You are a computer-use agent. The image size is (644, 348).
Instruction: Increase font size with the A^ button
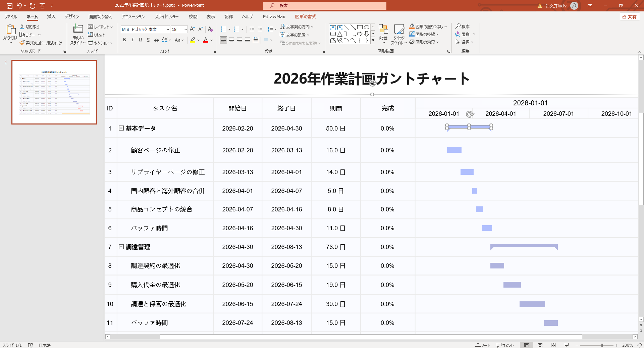point(192,29)
